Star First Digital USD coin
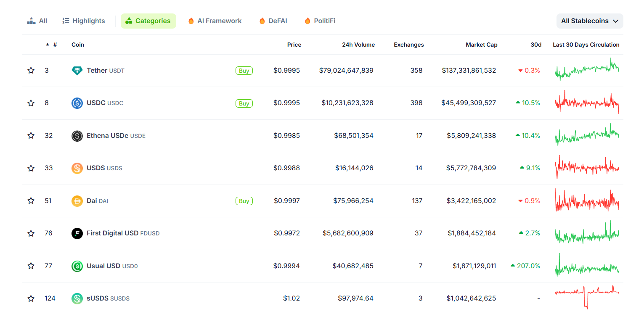The image size is (644, 314). pyautogui.click(x=31, y=233)
